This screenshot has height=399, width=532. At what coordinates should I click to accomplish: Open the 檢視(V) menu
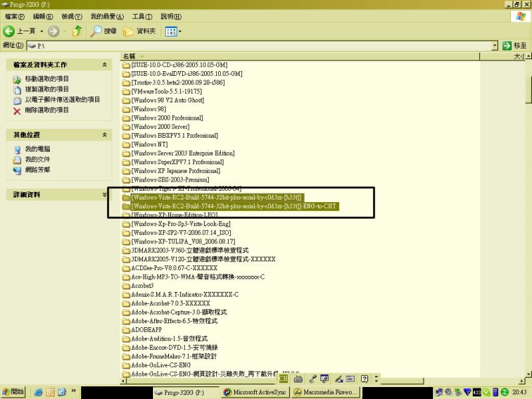point(72,16)
